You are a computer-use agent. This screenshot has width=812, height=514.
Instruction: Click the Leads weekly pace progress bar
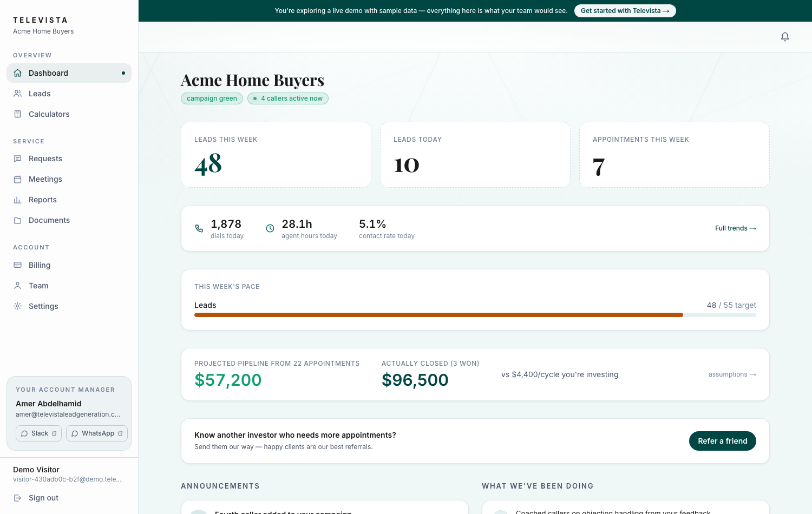tap(475, 315)
